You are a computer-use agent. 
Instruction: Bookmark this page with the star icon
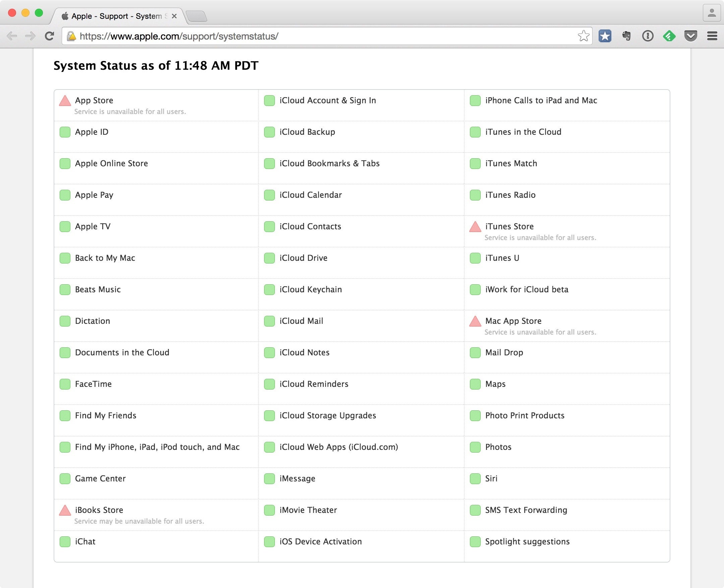[x=584, y=36]
